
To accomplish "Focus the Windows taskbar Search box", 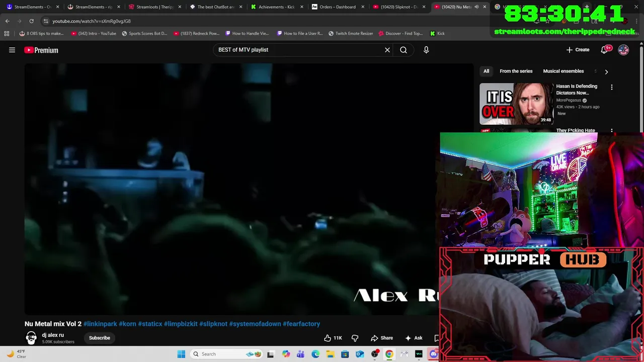I will pos(225,354).
